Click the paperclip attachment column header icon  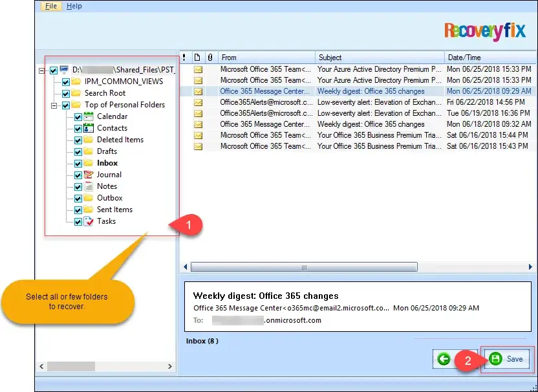(x=209, y=57)
